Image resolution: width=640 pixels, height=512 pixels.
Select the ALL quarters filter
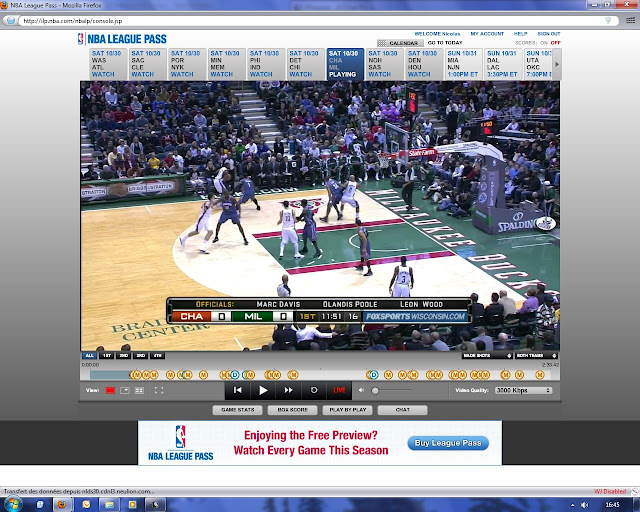click(x=89, y=356)
